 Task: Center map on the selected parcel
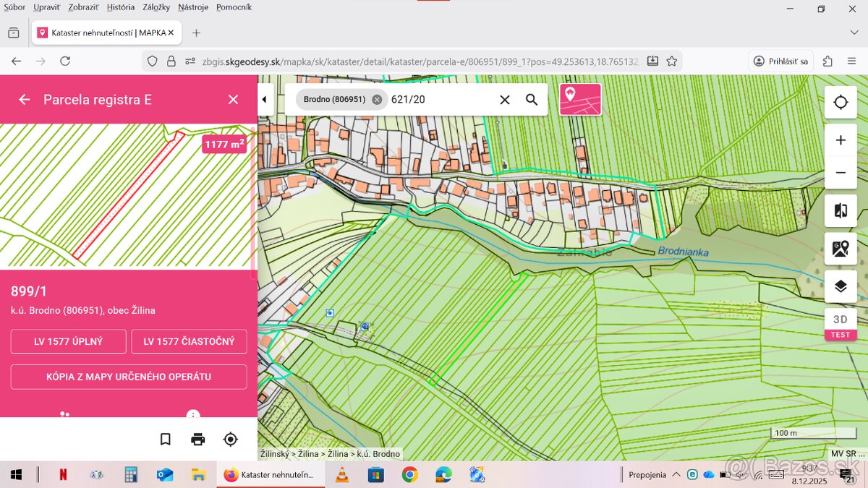pos(230,439)
